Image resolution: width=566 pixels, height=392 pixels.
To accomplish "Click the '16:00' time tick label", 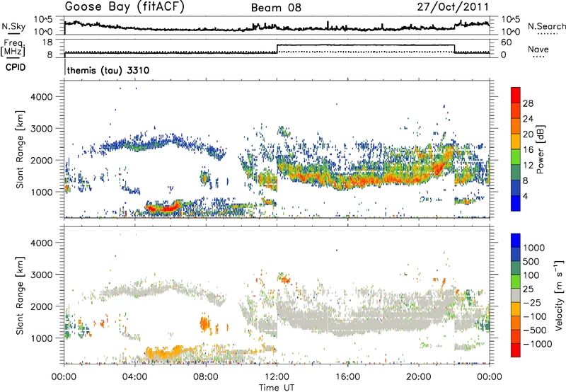I will 347,377.
